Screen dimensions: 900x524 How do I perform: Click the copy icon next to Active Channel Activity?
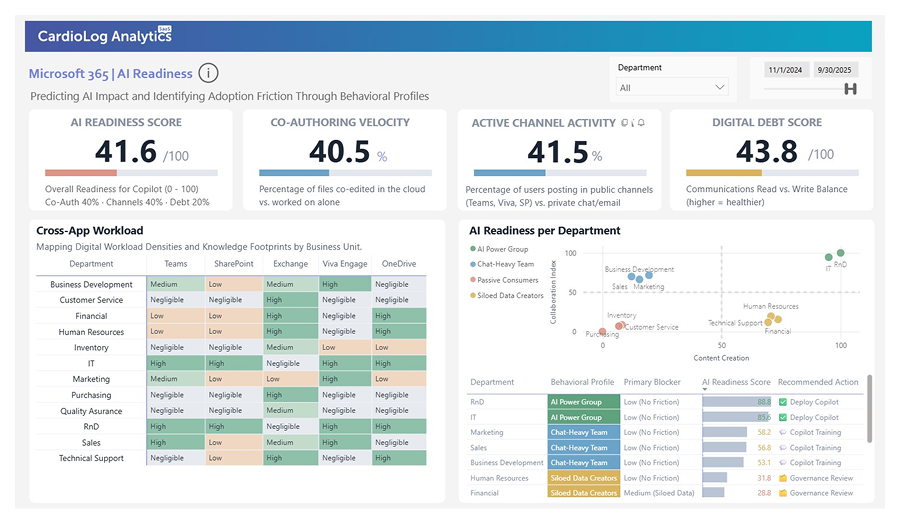click(x=624, y=123)
